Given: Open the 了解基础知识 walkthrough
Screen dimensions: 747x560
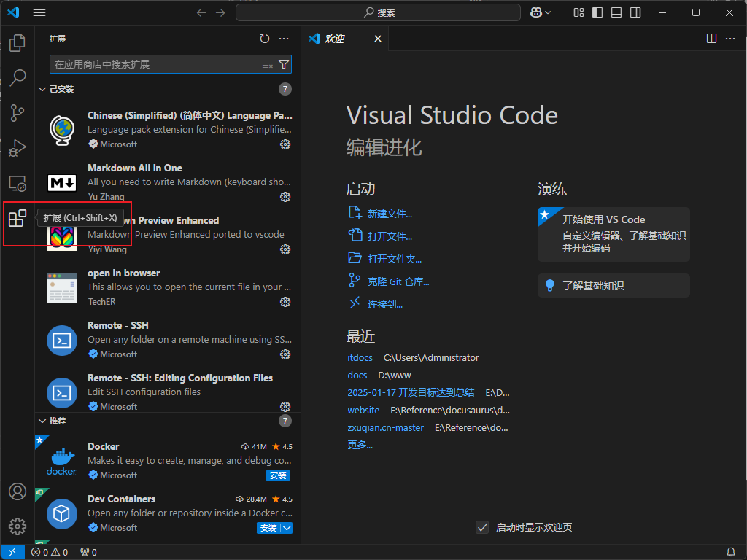Looking at the screenshot, I should click(x=614, y=286).
